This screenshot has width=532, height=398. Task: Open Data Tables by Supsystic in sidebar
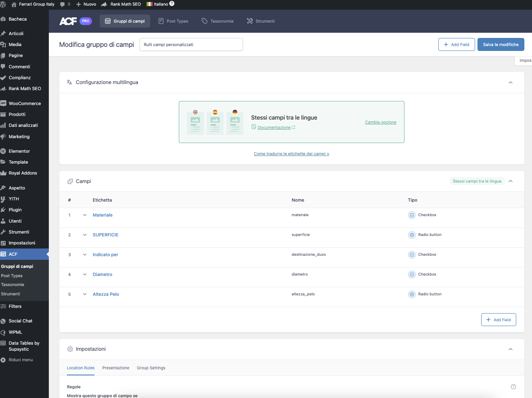click(24, 346)
